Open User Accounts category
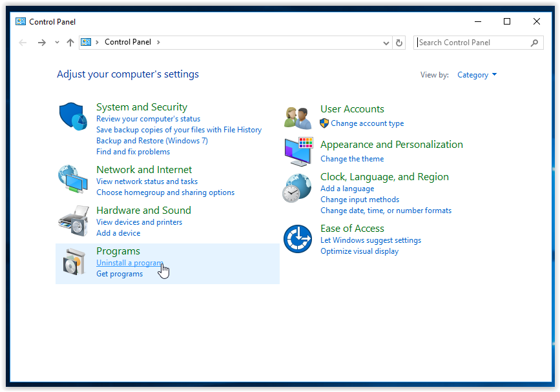 point(352,109)
